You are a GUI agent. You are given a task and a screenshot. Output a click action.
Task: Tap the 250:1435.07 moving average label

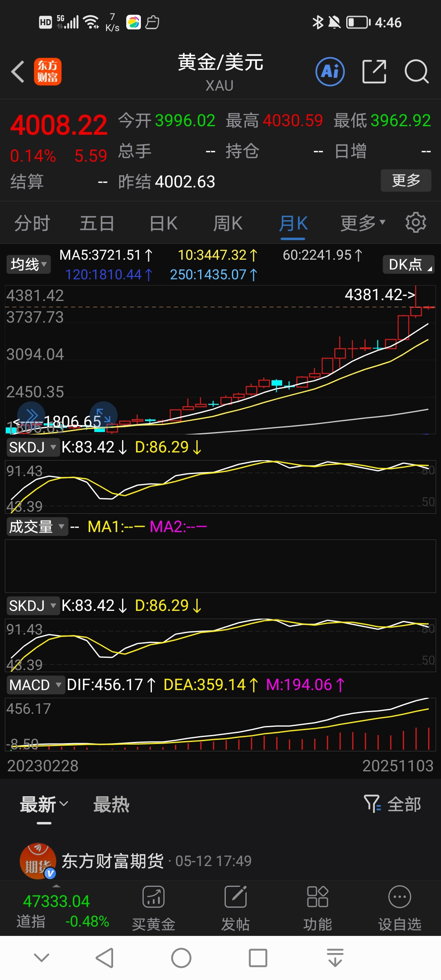pos(214,274)
